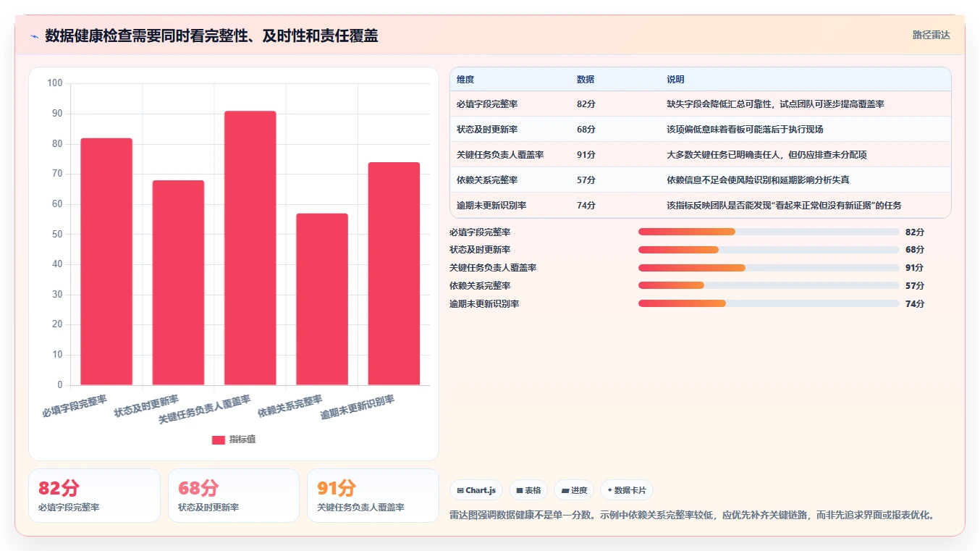The image size is (980, 551).
Task: Click the footer note starting 雷达图强调数据健康
Action: point(693,516)
